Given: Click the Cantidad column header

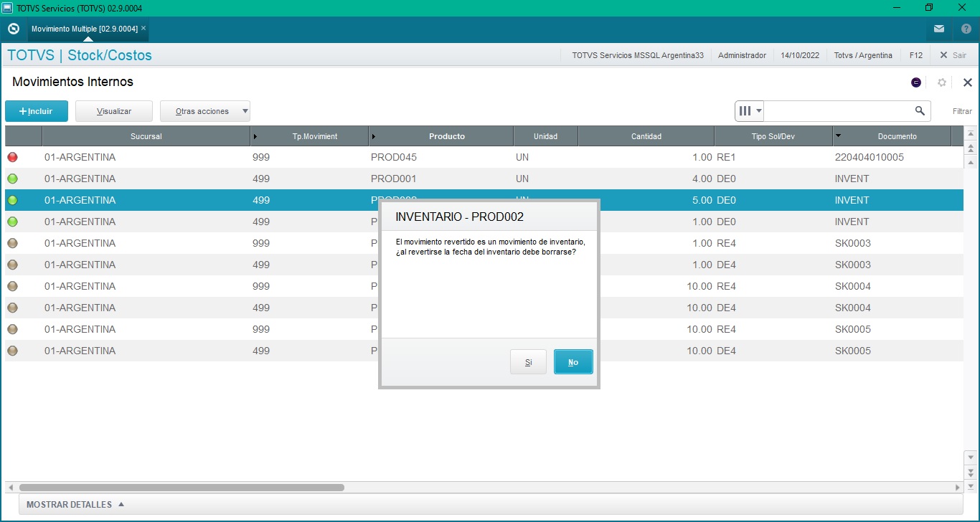Looking at the screenshot, I should point(646,136).
